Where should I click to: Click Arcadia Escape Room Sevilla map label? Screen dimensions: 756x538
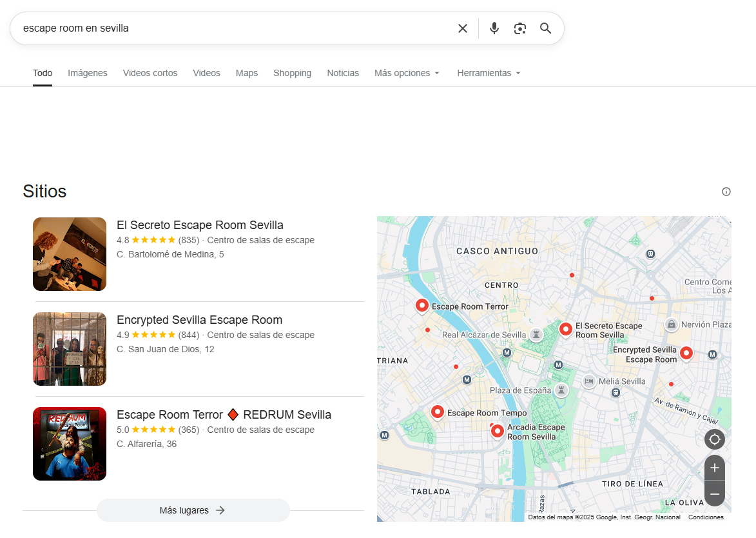coord(536,432)
